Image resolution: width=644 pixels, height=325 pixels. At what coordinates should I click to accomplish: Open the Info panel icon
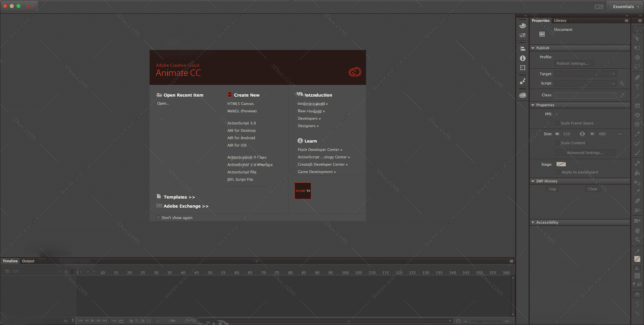523,58
